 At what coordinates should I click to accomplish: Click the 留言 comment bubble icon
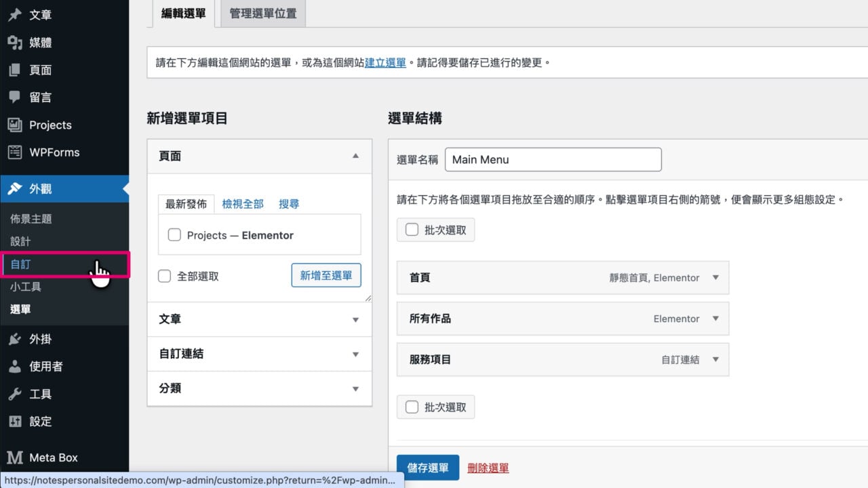coord(14,97)
